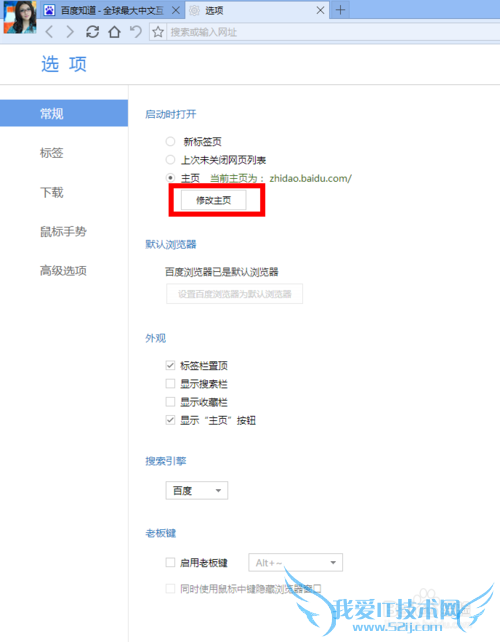
Task: Click the browser back arrow
Action: [49, 32]
